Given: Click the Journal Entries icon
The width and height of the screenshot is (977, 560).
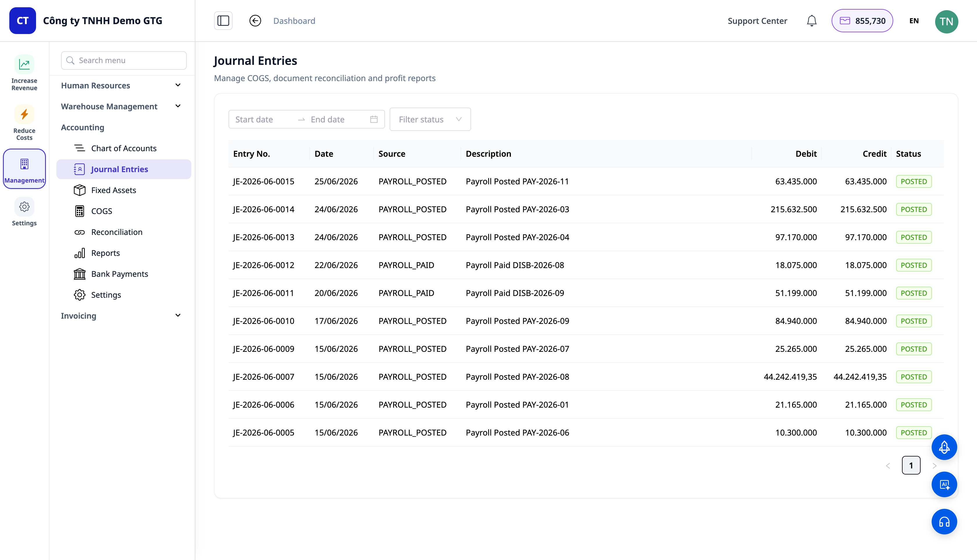Looking at the screenshot, I should (x=80, y=169).
